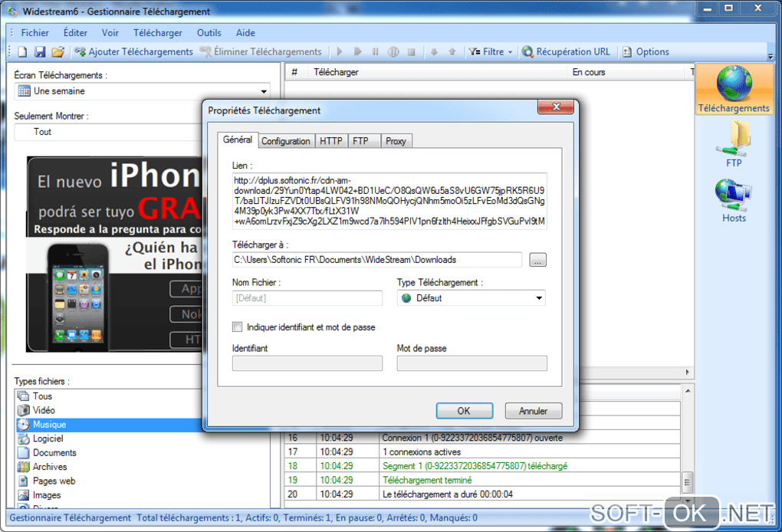This screenshot has width=782, height=532.
Task: Enable 'Indiquer identifiant et mot de passe' checkbox
Action: coord(238,327)
